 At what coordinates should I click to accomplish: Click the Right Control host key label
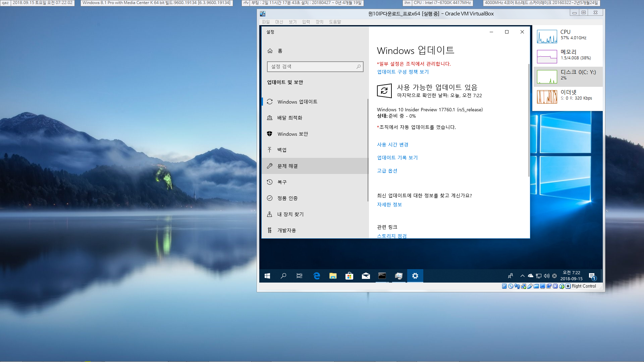584,286
